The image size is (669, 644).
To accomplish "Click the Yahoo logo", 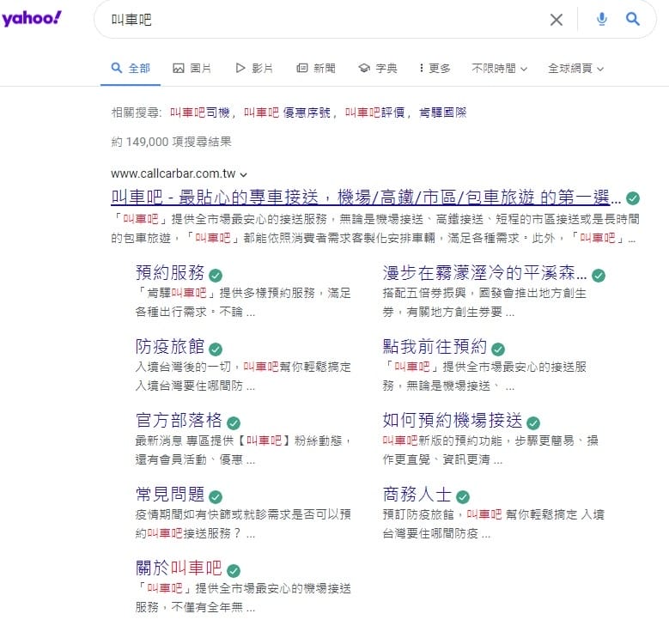I will [32, 18].
